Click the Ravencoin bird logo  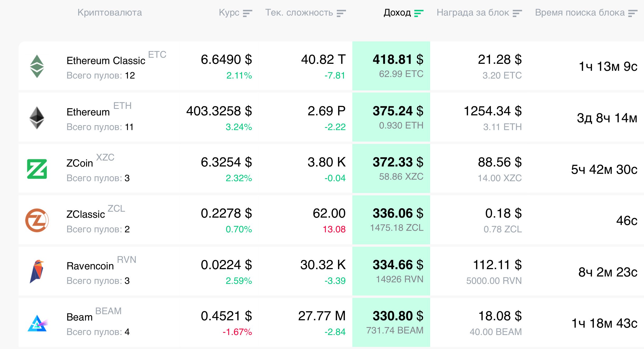37,272
